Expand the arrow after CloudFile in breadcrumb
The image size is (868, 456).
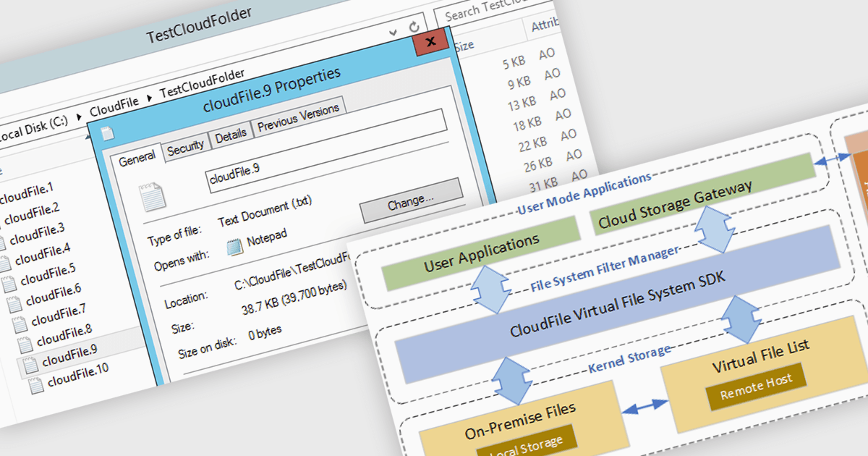click(x=150, y=96)
